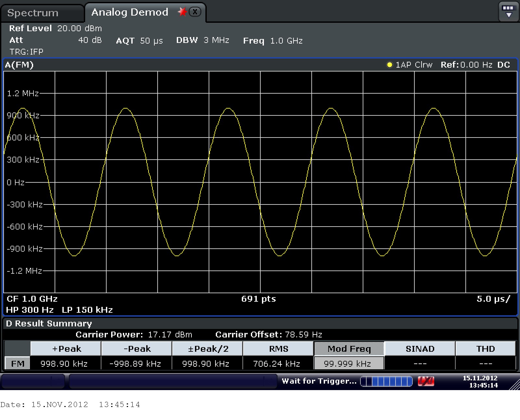Screen dimensions: 520x420
Task: Click the yellow trace 1 indicator dot
Action: pyautogui.click(x=389, y=65)
